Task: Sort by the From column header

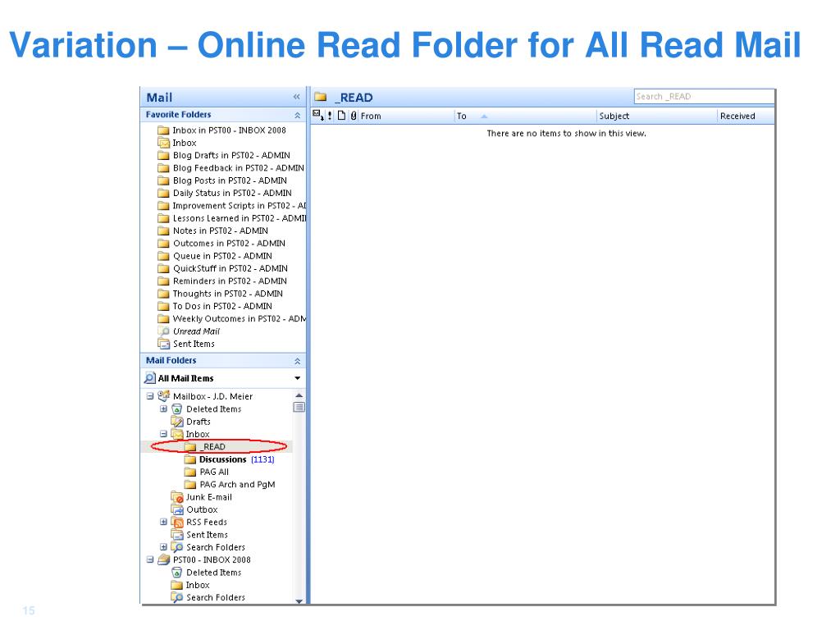Action: pos(371,116)
